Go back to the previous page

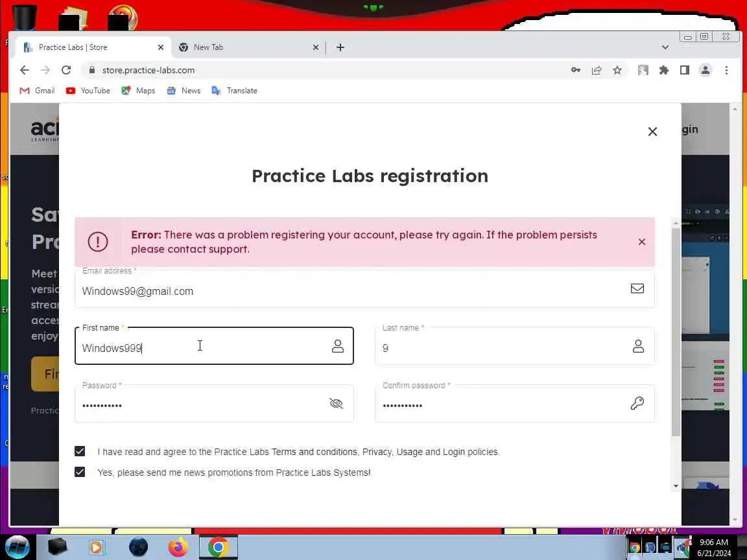pos(25,70)
